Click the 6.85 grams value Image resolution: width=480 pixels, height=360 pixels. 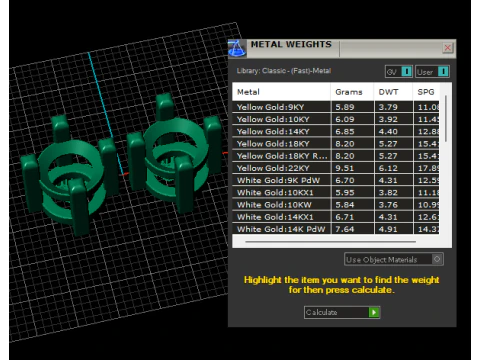(x=345, y=131)
